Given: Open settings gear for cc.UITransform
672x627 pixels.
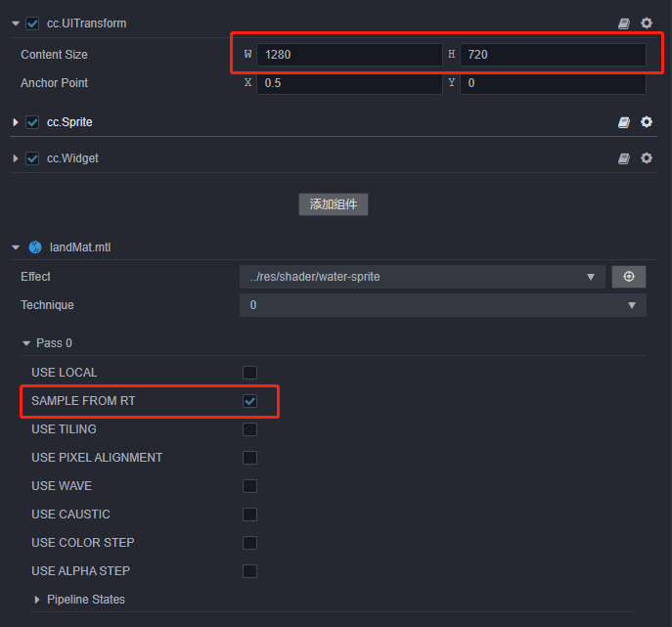Looking at the screenshot, I should tap(647, 22).
